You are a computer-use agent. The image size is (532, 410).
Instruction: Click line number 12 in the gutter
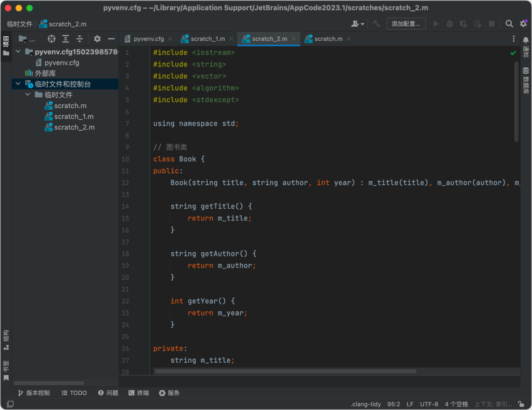point(125,183)
